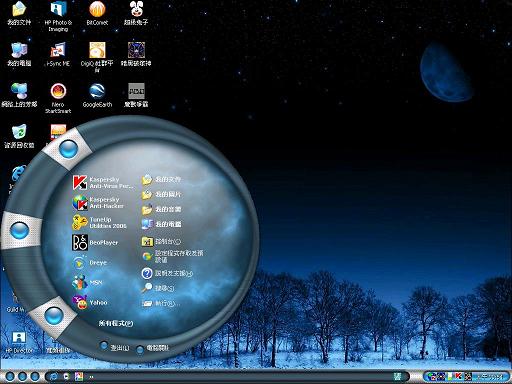Open the Kaspersky red K tray icon
This screenshot has width=512, height=384.
[458, 377]
